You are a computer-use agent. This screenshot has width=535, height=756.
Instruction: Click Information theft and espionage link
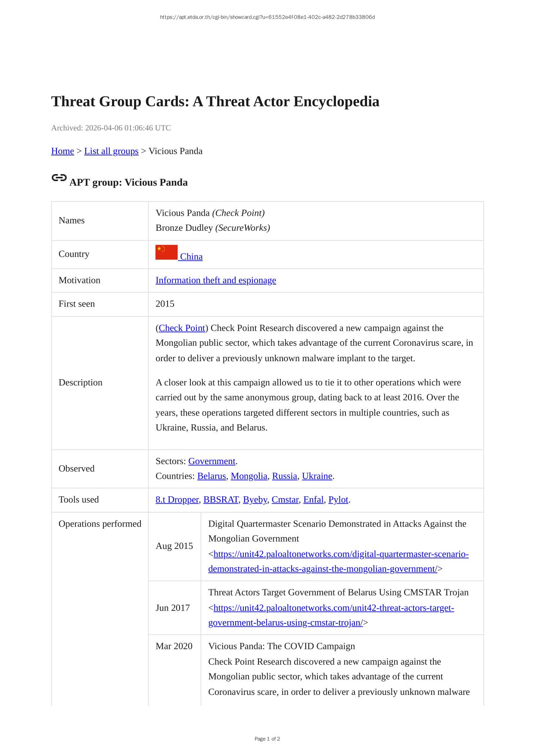[x=215, y=280]
